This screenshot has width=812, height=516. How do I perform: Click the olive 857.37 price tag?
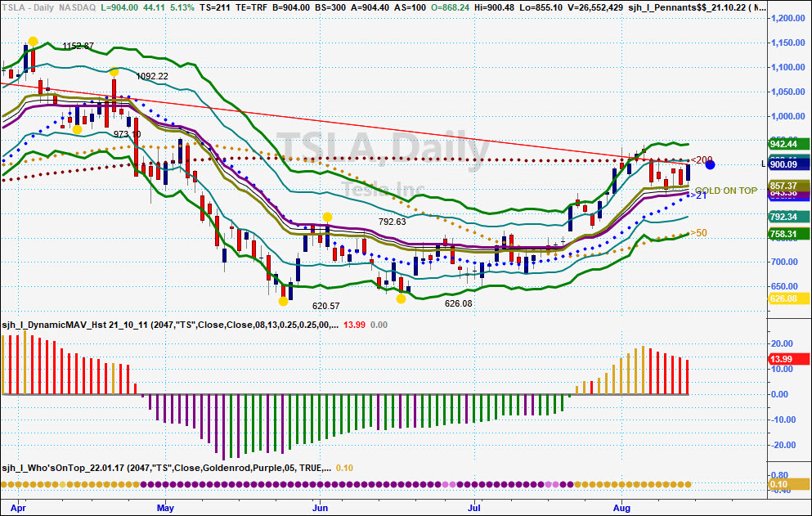(789, 186)
